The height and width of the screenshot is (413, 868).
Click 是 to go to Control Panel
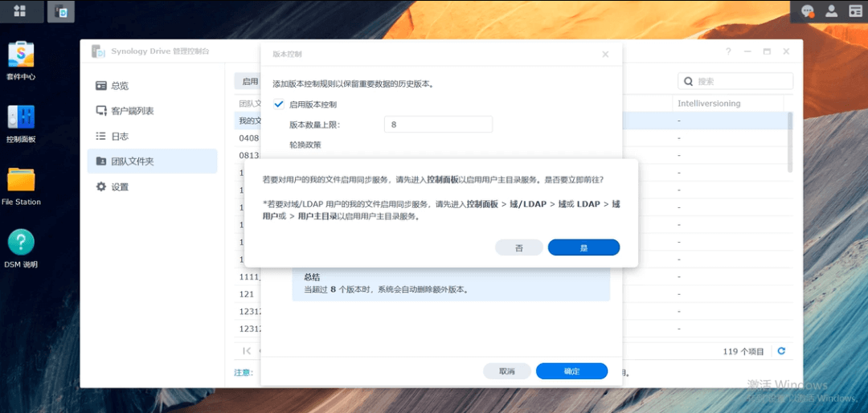click(x=583, y=248)
